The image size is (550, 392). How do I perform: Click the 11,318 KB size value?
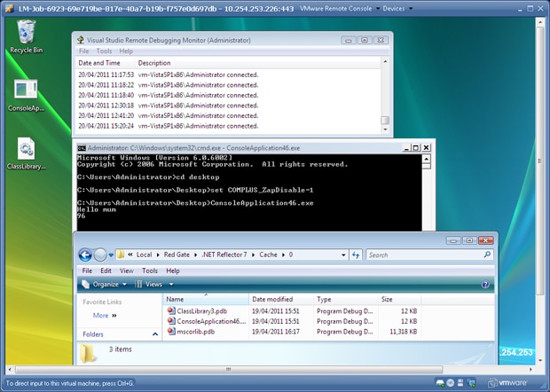pos(404,332)
